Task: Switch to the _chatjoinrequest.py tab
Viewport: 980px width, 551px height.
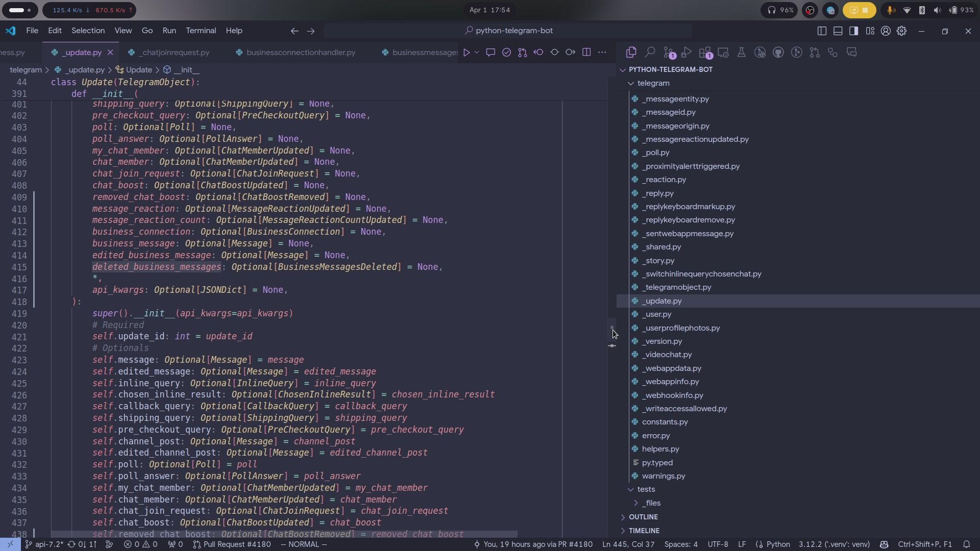Action: click(x=169, y=53)
